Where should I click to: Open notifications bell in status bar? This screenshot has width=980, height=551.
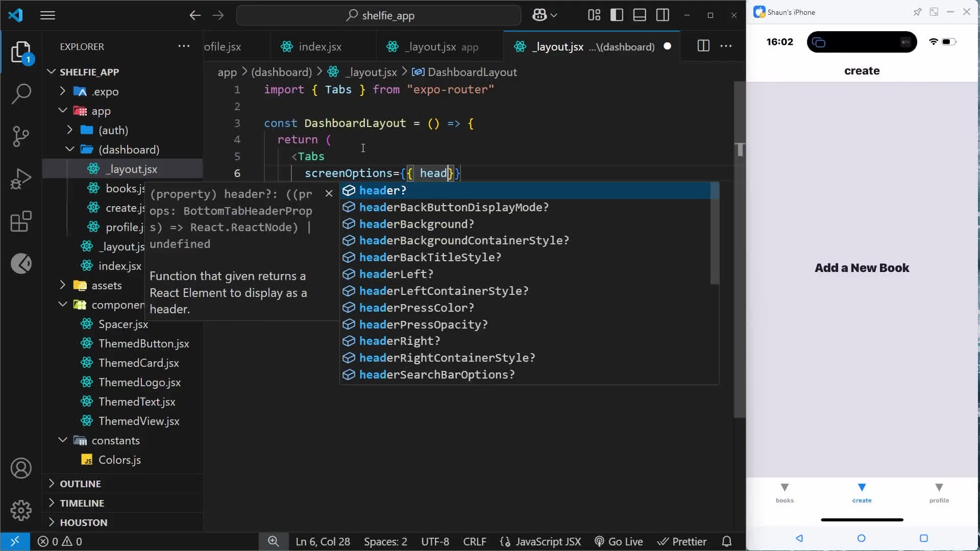pyautogui.click(x=727, y=541)
